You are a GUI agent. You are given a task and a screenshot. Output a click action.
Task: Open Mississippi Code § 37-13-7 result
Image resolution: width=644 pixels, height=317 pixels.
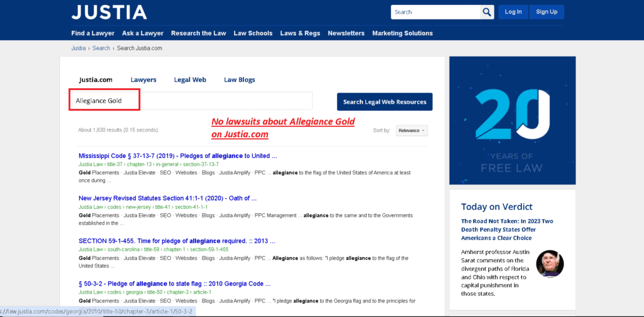[x=178, y=156]
